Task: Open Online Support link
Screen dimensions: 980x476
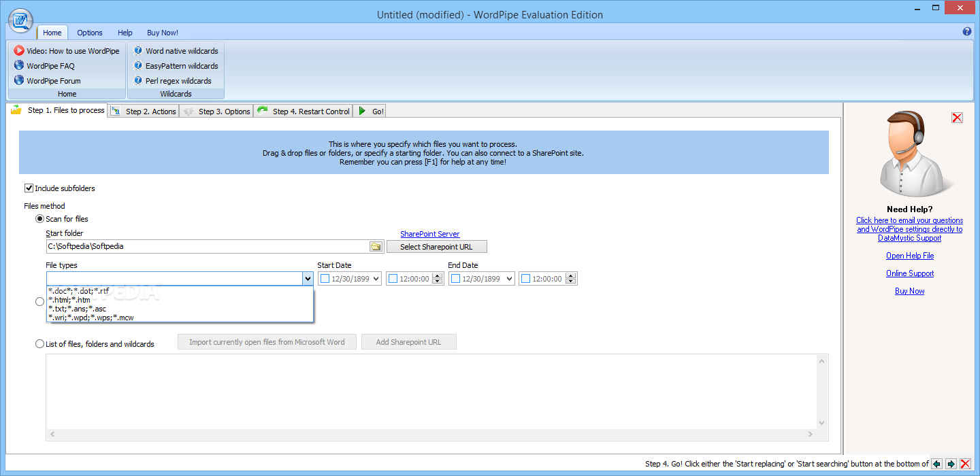Action: click(x=909, y=273)
